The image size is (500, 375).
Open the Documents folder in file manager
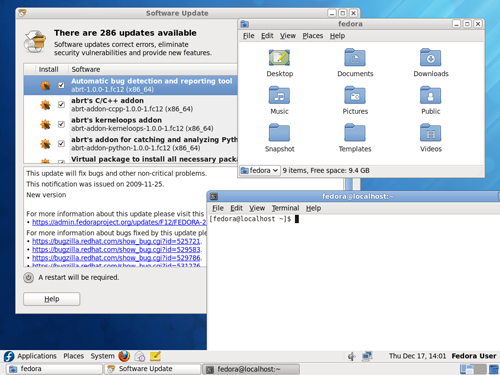(355, 58)
